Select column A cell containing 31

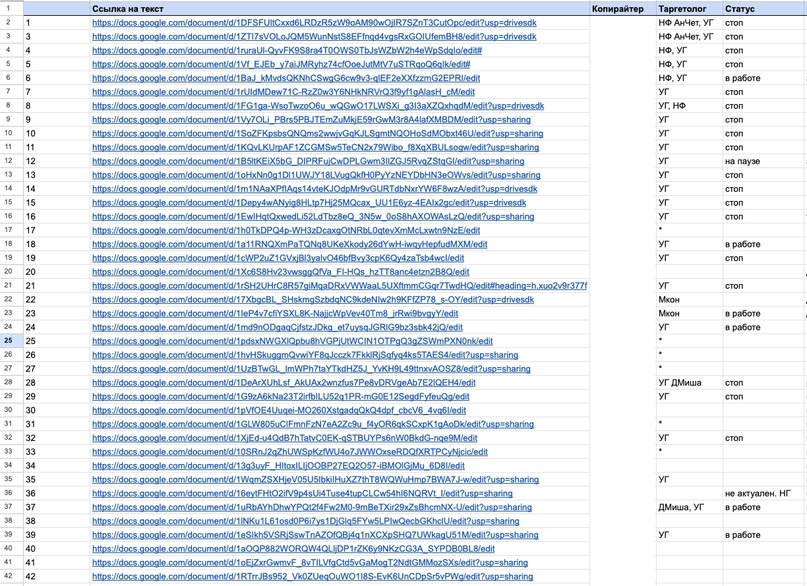point(57,424)
